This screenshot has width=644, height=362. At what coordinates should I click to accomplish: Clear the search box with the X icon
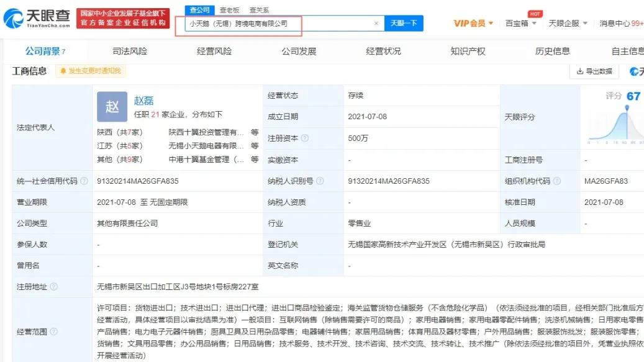click(376, 24)
